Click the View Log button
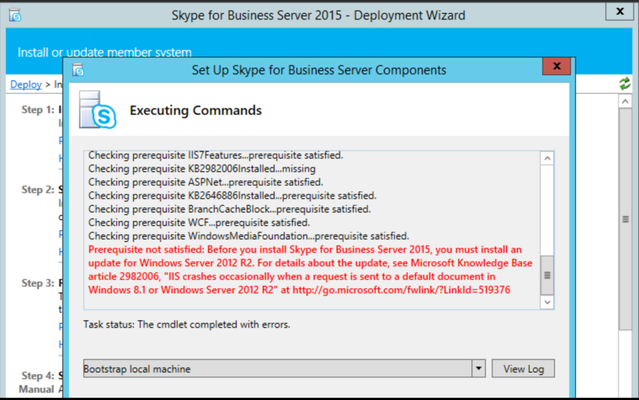This screenshot has height=400, width=639. [x=523, y=369]
